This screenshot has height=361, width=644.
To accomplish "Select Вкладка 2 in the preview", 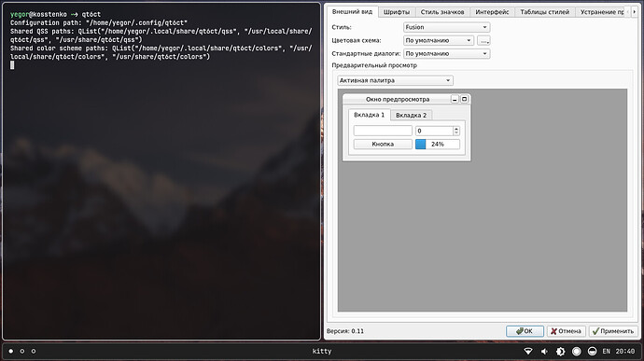I will pos(411,115).
